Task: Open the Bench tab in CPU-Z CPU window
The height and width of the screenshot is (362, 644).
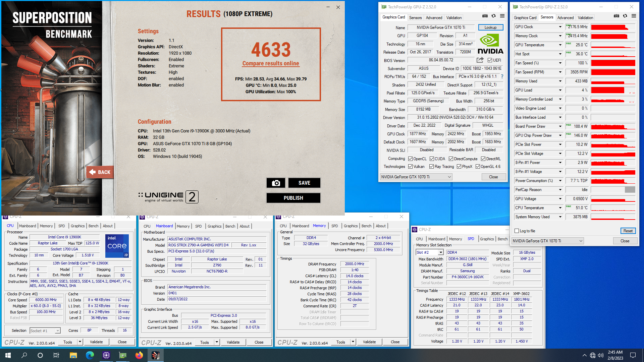Action: [94, 226]
